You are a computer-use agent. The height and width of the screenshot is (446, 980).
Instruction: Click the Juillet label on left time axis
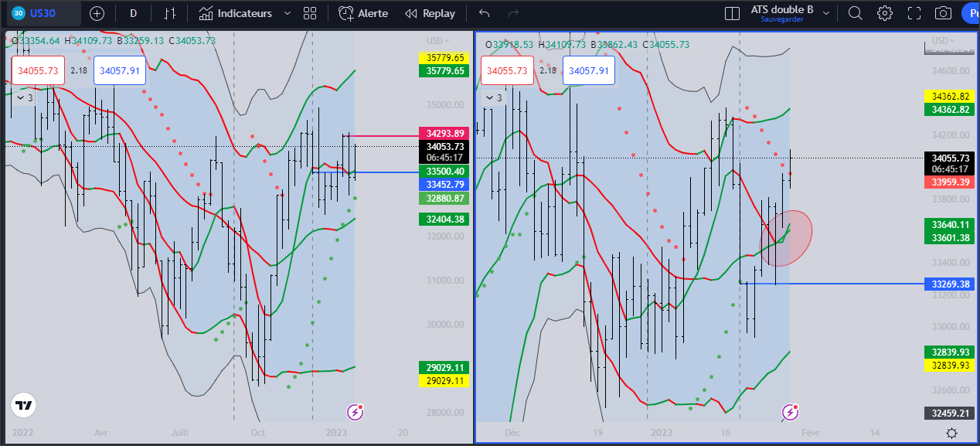click(x=180, y=433)
